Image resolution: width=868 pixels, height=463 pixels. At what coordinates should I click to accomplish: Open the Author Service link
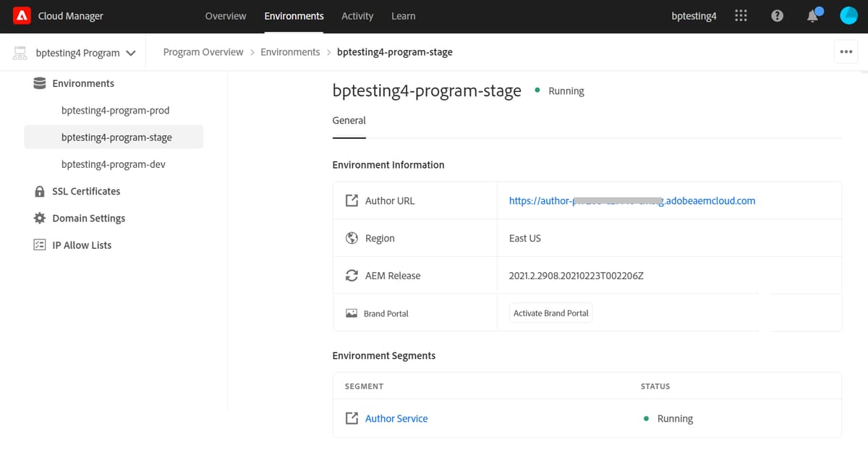[x=396, y=418]
